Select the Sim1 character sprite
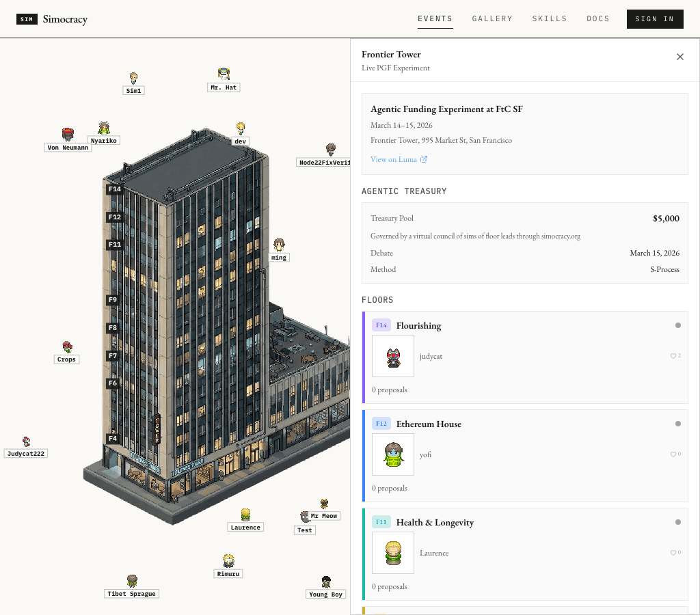This screenshot has height=615, width=700. point(133,78)
